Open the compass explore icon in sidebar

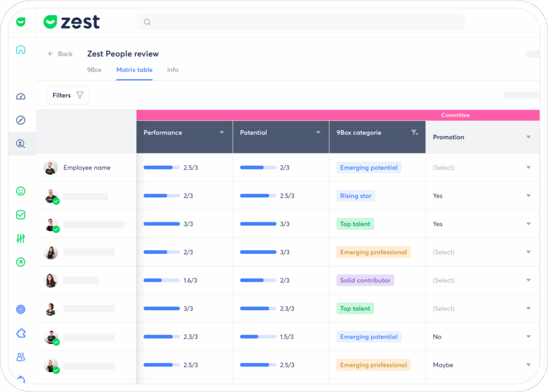21,120
